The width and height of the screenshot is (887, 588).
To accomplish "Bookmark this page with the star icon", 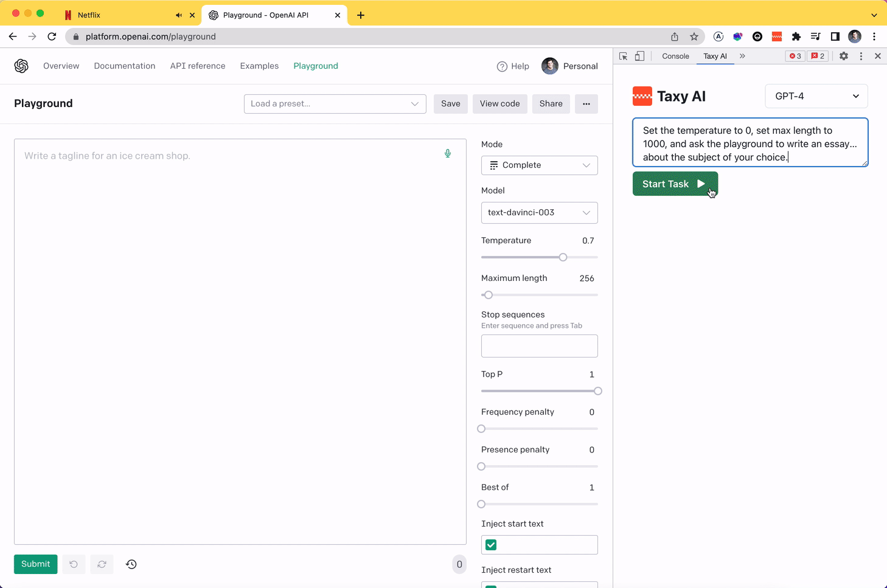I will (x=694, y=36).
